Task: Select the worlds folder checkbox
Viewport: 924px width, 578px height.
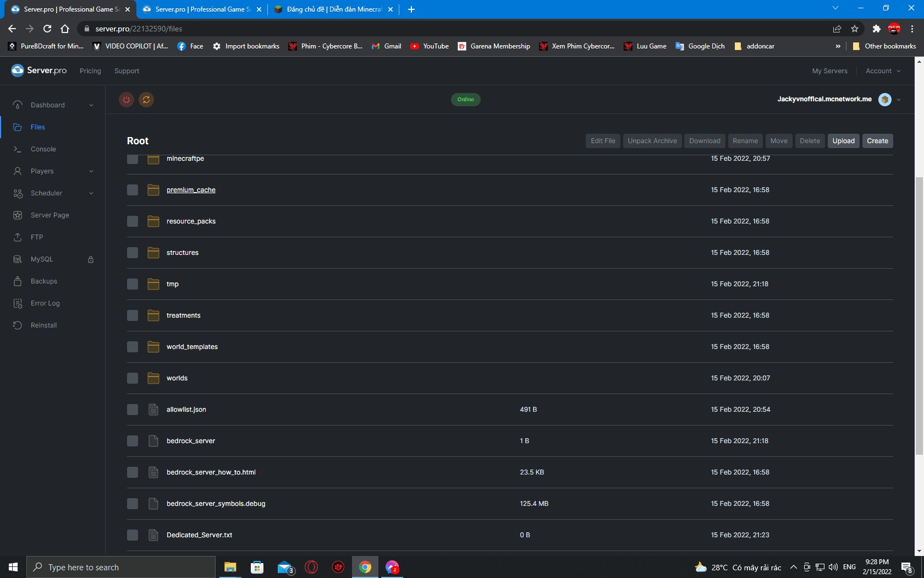Action: pos(133,378)
